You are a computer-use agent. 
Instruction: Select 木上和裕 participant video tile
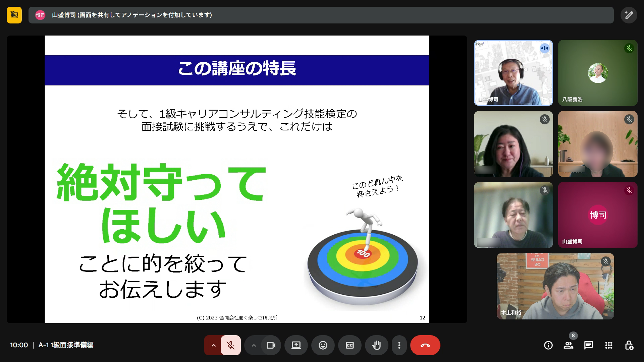pyautogui.click(x=555, y=286)
